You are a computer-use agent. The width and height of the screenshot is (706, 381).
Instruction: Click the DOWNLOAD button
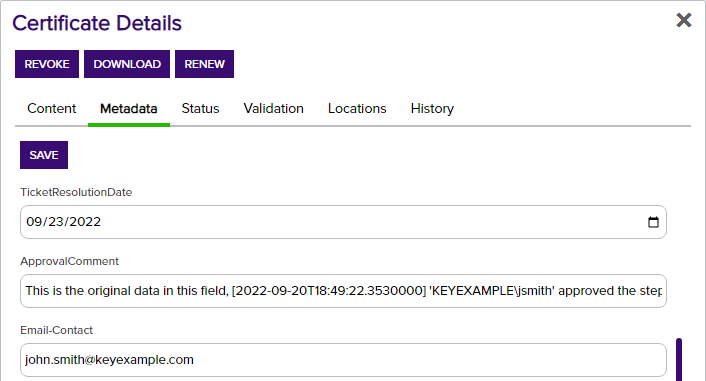127,64
